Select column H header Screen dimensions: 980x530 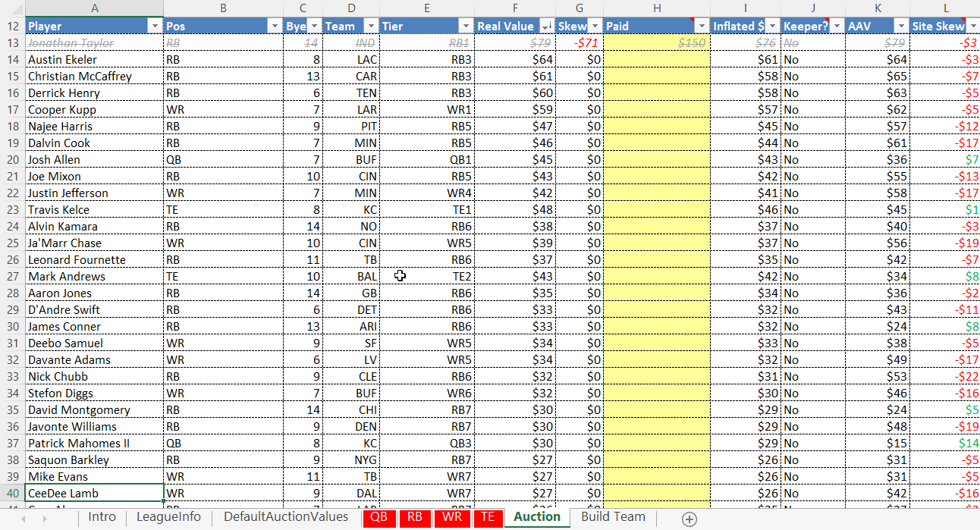point(657,8)
